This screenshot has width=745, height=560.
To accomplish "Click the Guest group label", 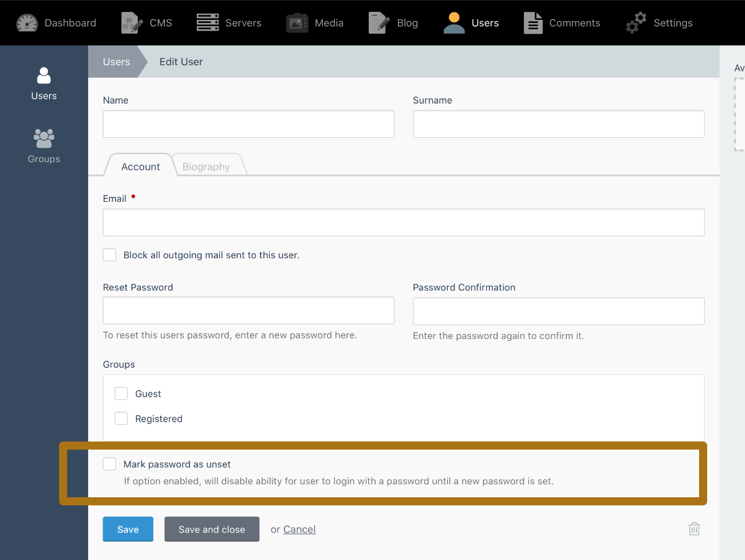I will pyautogui.click(x=148, y=394).
